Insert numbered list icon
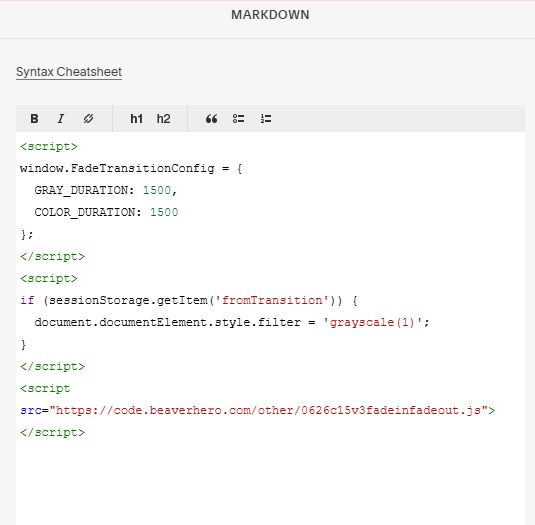 tap(266, 119)
